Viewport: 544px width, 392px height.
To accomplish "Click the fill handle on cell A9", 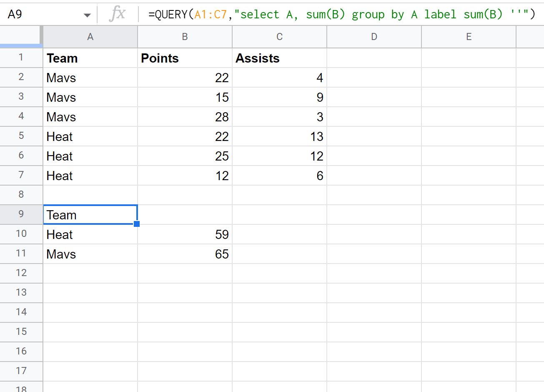I will pos(137,224).
